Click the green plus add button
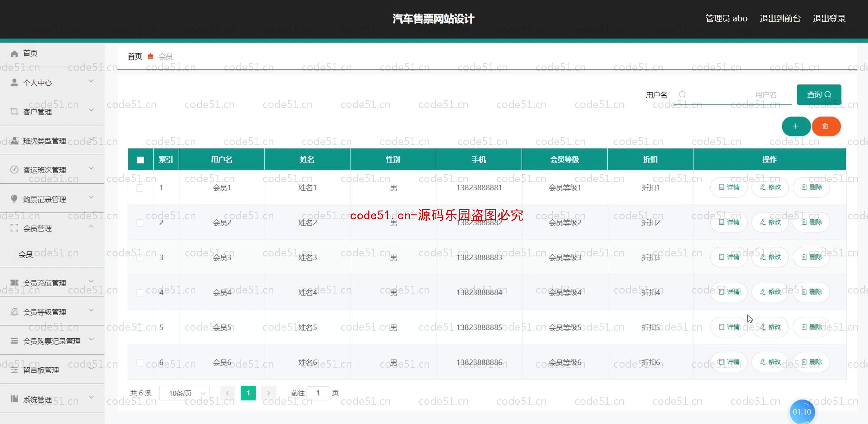This screenshot has width=868, height=424. (796, 126)
